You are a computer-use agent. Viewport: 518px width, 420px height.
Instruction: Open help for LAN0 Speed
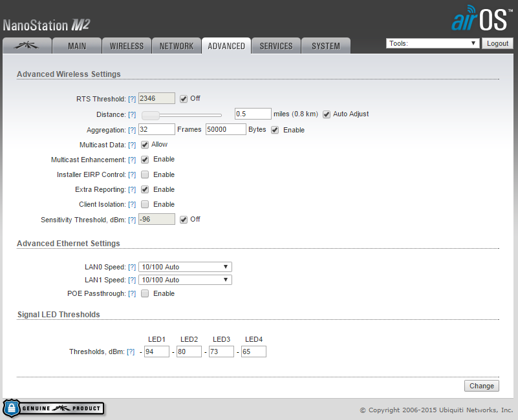tap(132, 267)
